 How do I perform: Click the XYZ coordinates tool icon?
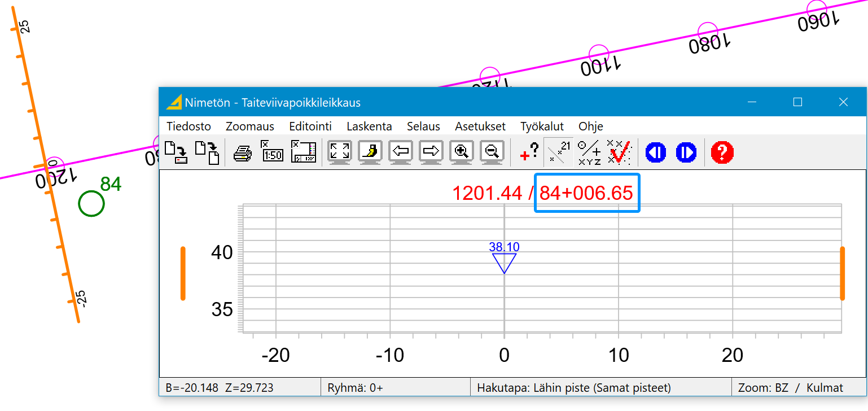click(x=589, y=152)
